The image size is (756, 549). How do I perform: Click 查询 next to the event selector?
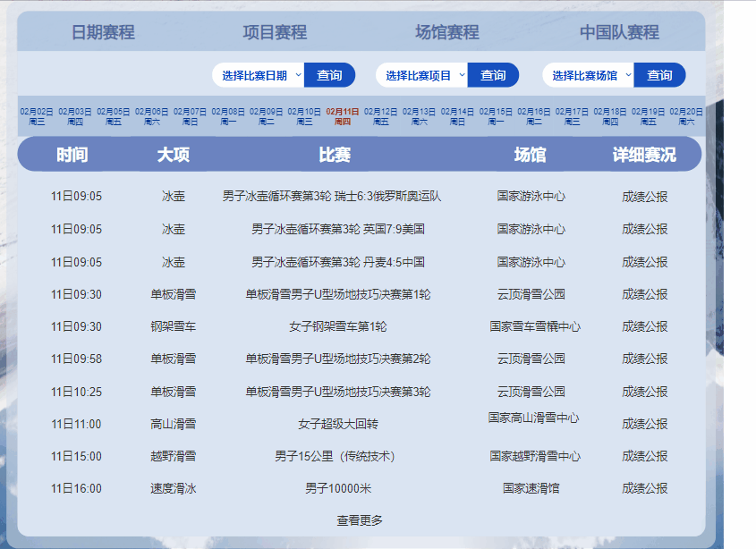[x=493, y=75]
